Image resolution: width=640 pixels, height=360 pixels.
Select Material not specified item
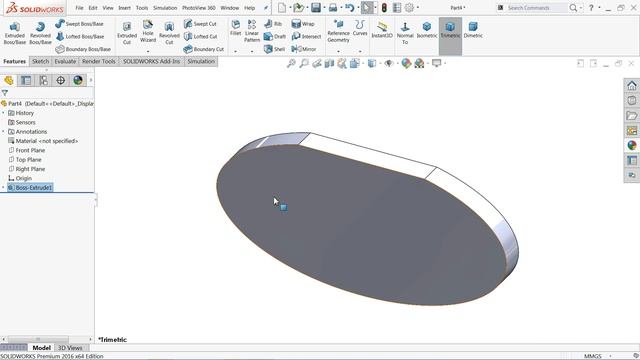(x=43, y=141)
